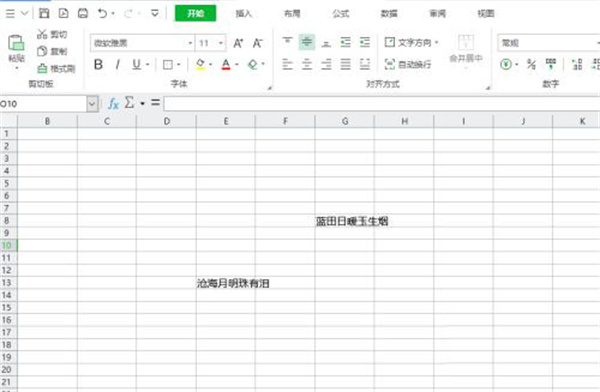This screenshot has height=392, width=600.
Task: Select the cell containing 沧海月明珠有泪
Action: [x=225, y=283]
